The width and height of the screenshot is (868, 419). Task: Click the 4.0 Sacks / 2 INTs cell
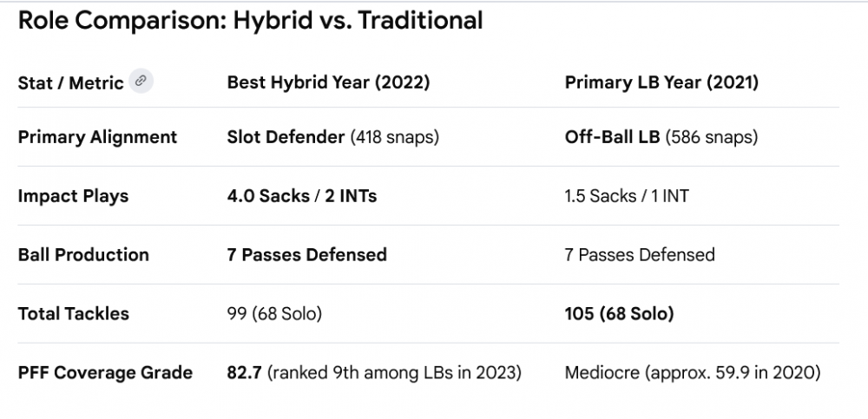301,196
